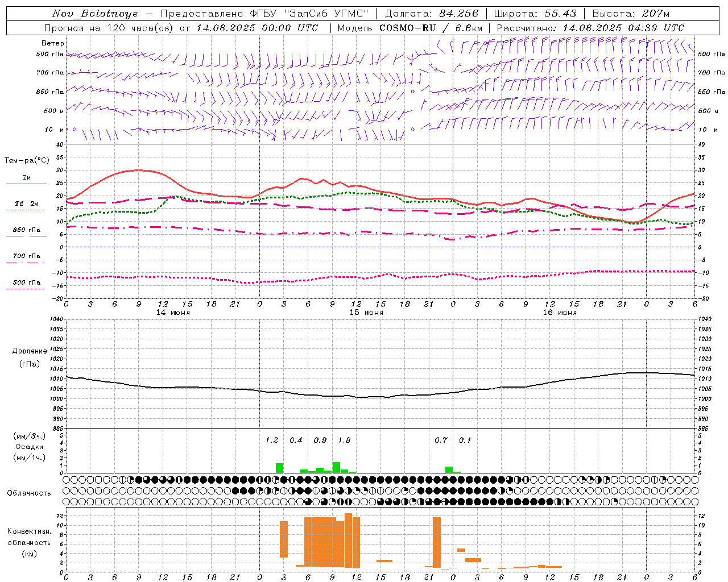The width and height of the screenshot is (728, 582).
Task: Click the station name Nov_Bolotnoye
Action: (96, 14)
